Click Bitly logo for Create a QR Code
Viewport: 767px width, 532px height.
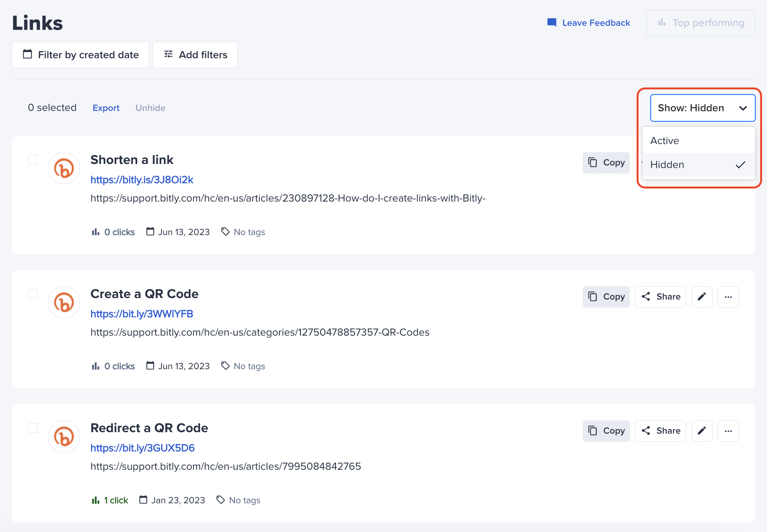[x=64, y=302]
